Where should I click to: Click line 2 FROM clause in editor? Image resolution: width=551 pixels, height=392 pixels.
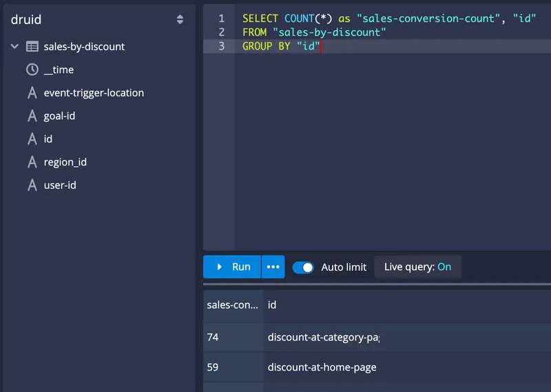click(314, 32)
